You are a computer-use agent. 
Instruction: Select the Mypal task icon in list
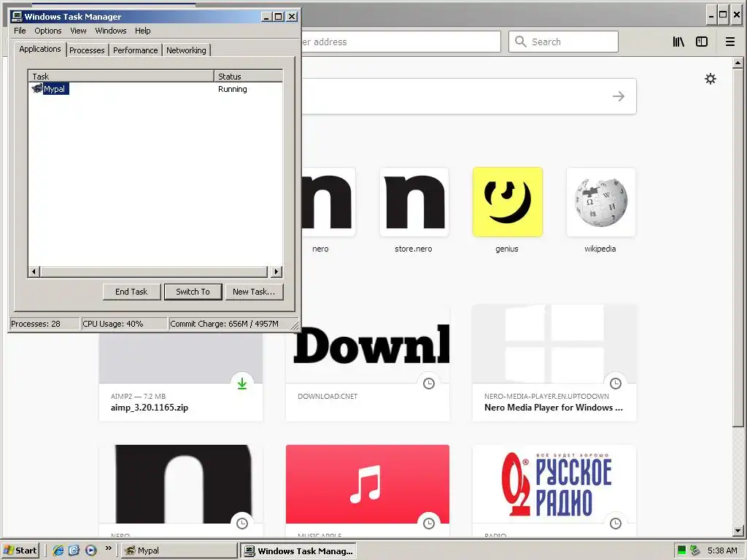point(36,88)
